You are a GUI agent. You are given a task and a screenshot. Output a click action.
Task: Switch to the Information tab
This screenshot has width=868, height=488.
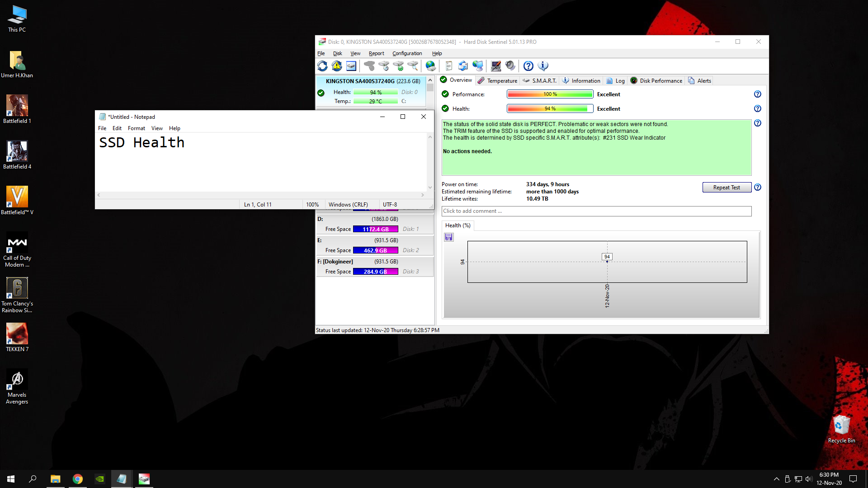tap(581, 80)
